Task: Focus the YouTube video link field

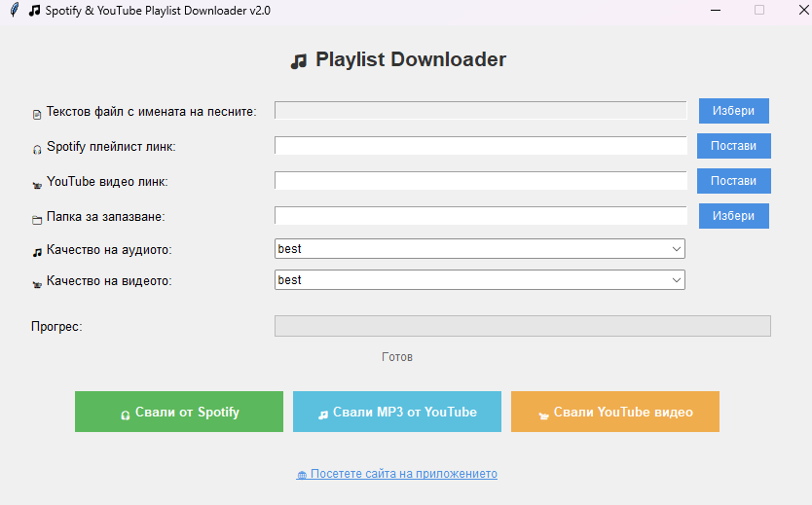Action: 481,181
